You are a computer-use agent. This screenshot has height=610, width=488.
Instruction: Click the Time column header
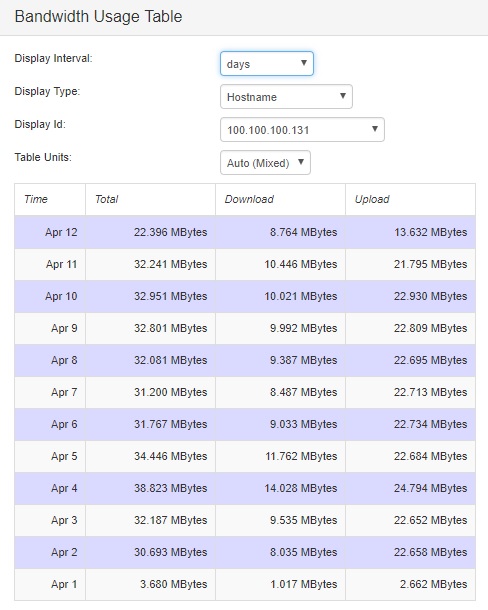point(50,199)
